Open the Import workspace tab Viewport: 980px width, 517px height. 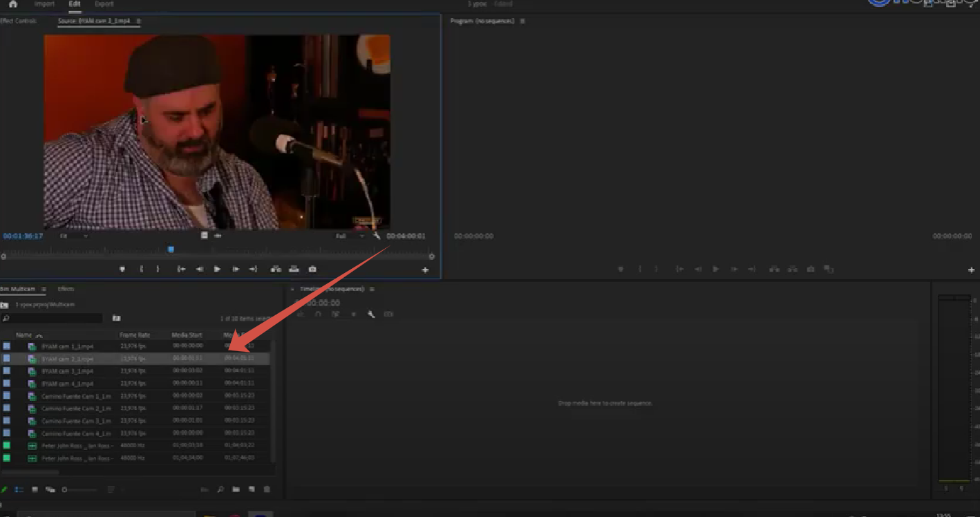tap(44, 4)
